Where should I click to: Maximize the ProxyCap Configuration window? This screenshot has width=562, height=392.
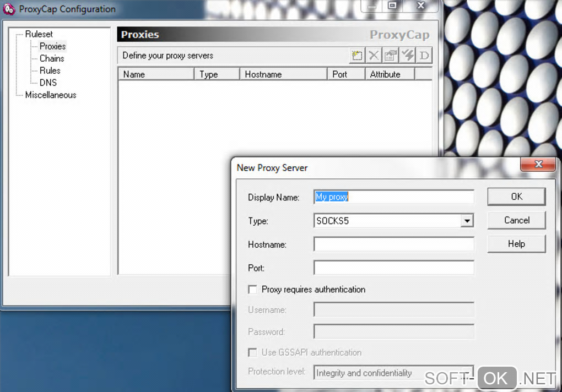click(392, 6)
